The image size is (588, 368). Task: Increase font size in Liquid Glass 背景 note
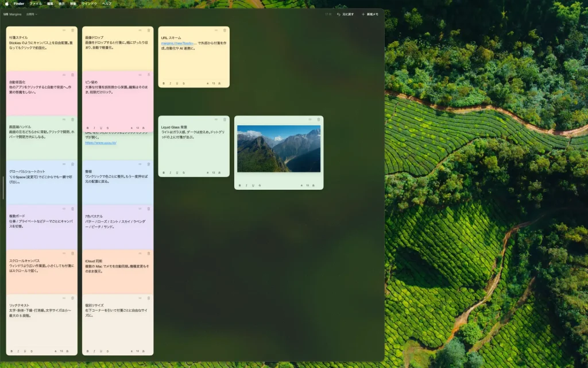[x=219, y=172]
